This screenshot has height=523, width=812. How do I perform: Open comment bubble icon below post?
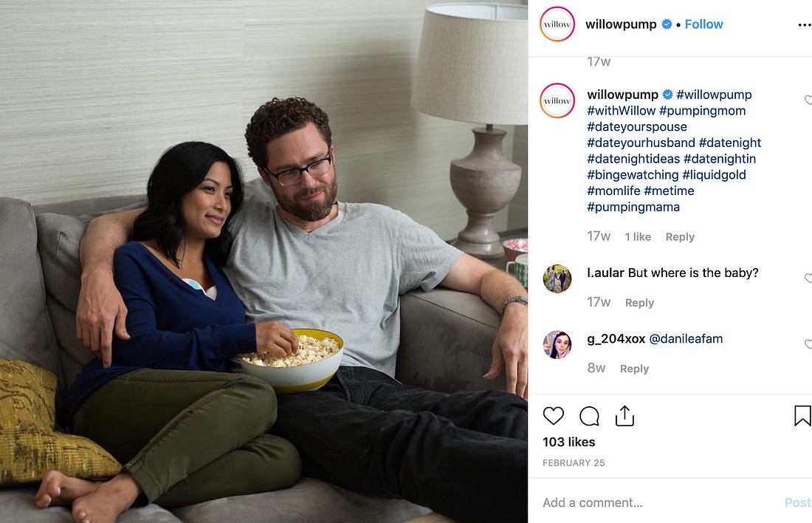pos(589,416)
